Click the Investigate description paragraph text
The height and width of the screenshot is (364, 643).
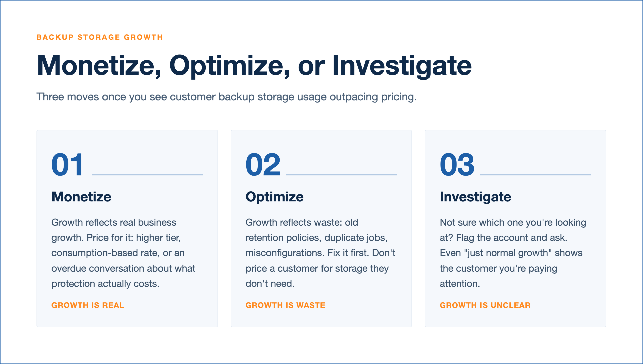click(513, 253)
